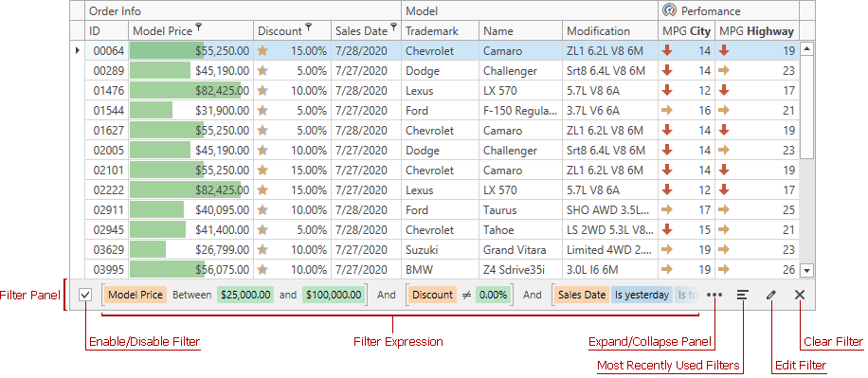Click the Model Price filter field token
This screenshot has width=868, height=378.
click(136, 295)
